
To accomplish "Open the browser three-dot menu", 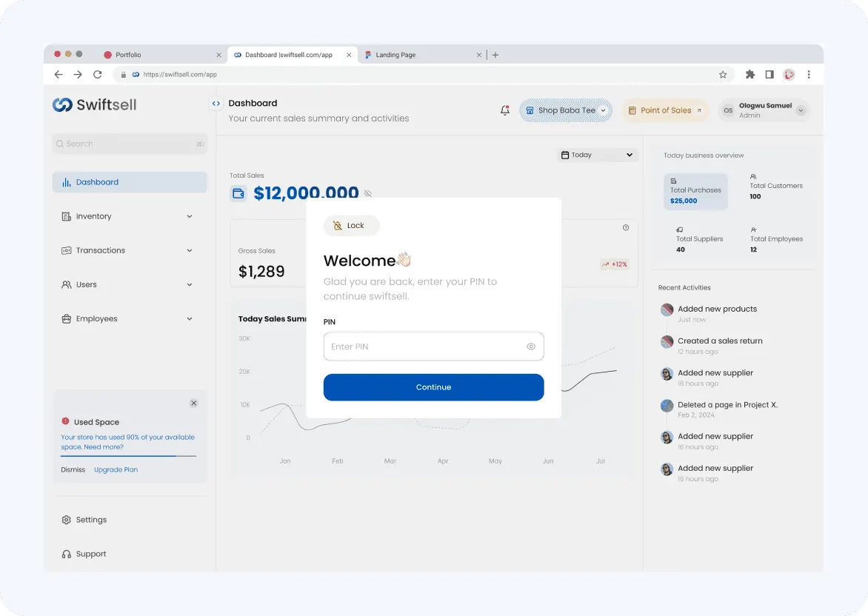I will pyautogui.click(x=808, y=74).
